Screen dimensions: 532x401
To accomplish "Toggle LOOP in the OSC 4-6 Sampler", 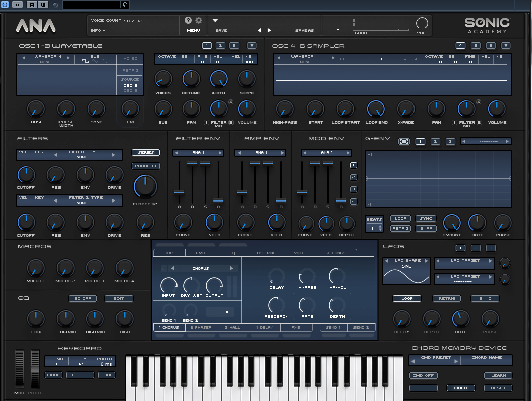I will [386, 59].
